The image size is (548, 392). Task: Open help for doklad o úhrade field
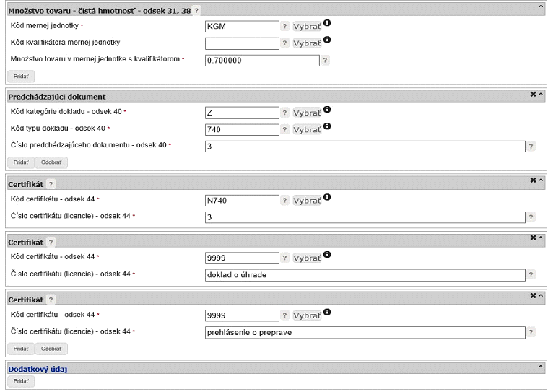click(531, 274)
